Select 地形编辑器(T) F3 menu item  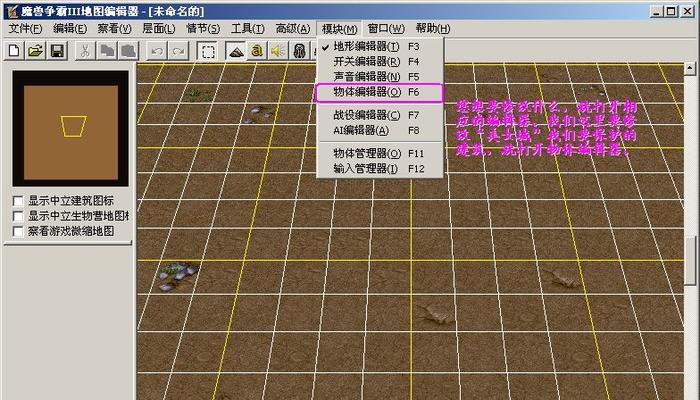click(380, 46)
